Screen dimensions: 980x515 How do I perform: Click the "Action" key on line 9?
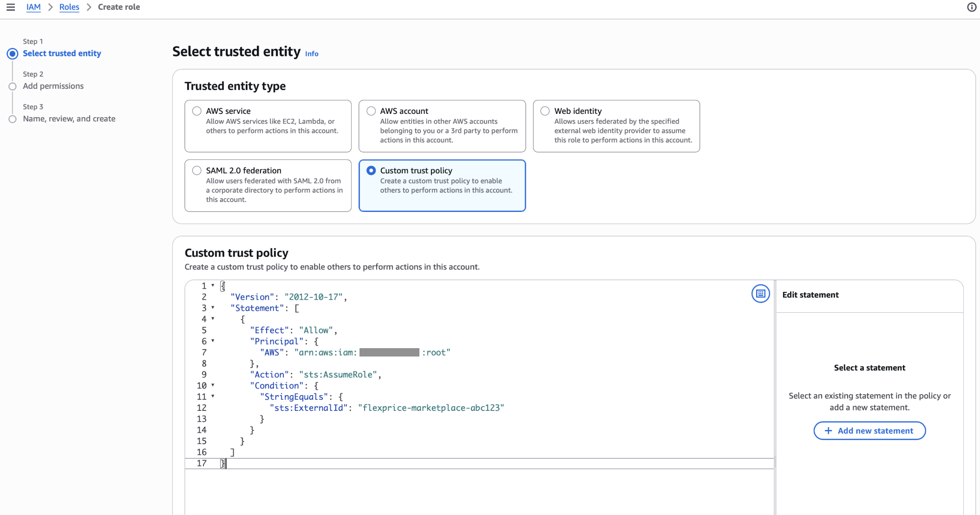pyautogui.click(x=269, y=375)
